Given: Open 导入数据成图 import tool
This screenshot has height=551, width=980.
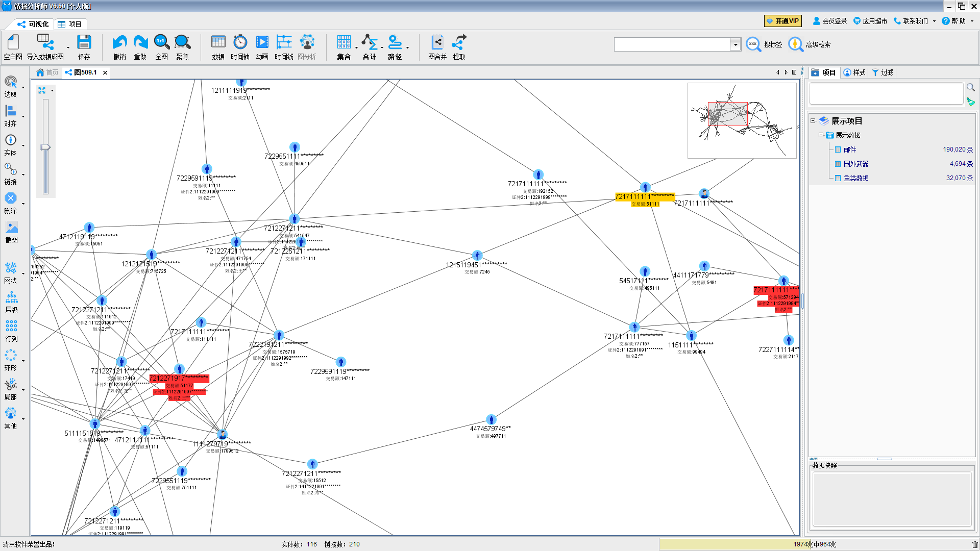Looking at the screenshot, I should pyautogui.click(x=45, y=47).
